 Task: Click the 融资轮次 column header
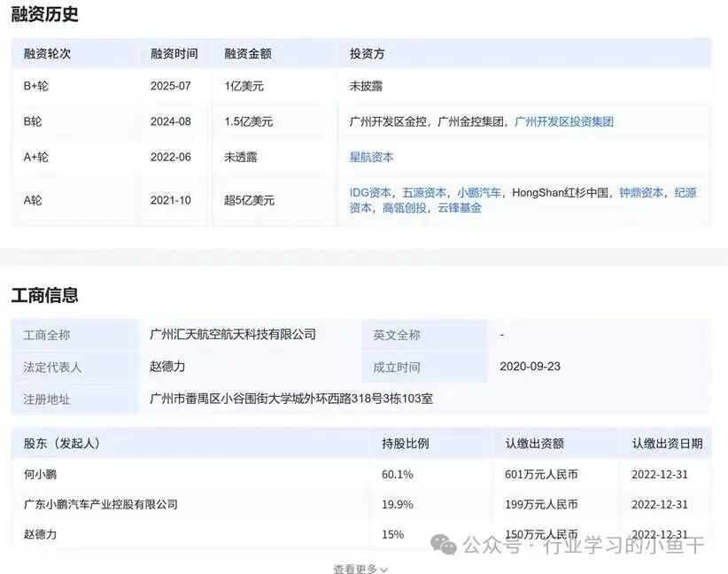(x=47, y=53)
